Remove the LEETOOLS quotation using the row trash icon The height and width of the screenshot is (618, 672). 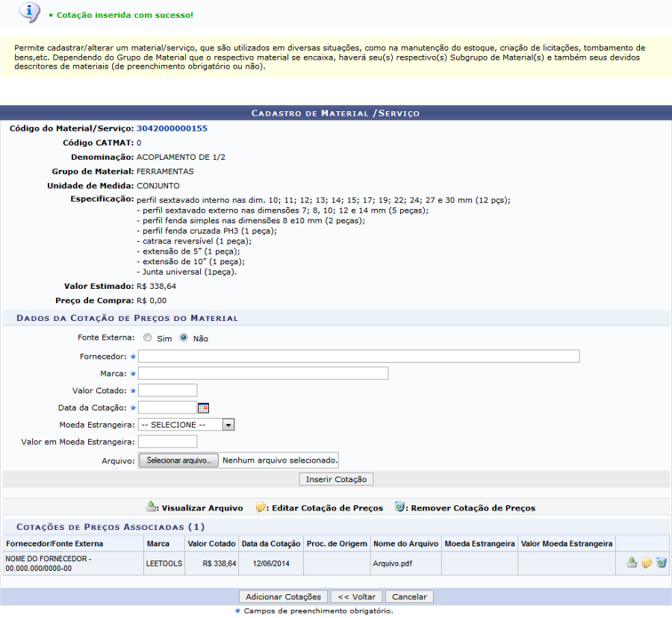pos(662,563)
